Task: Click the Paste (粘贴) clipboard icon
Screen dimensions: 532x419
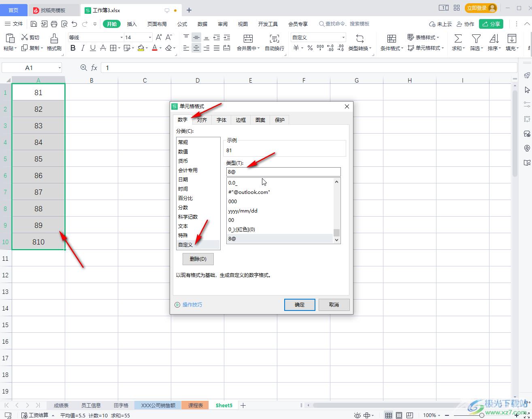Action: [x=10, y=38]
